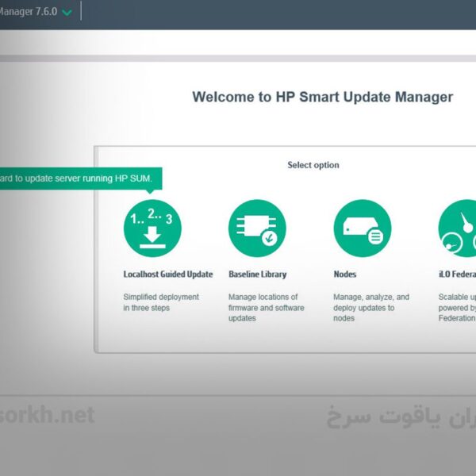This screenshot has width=476, height=476.
Task: Click the Baseline Library label
Action: pos(257,274)
